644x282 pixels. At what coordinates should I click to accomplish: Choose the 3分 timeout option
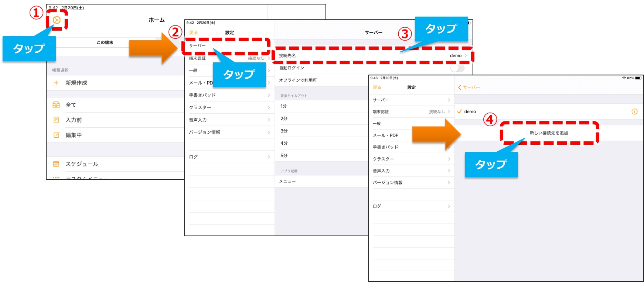(284, 131)
